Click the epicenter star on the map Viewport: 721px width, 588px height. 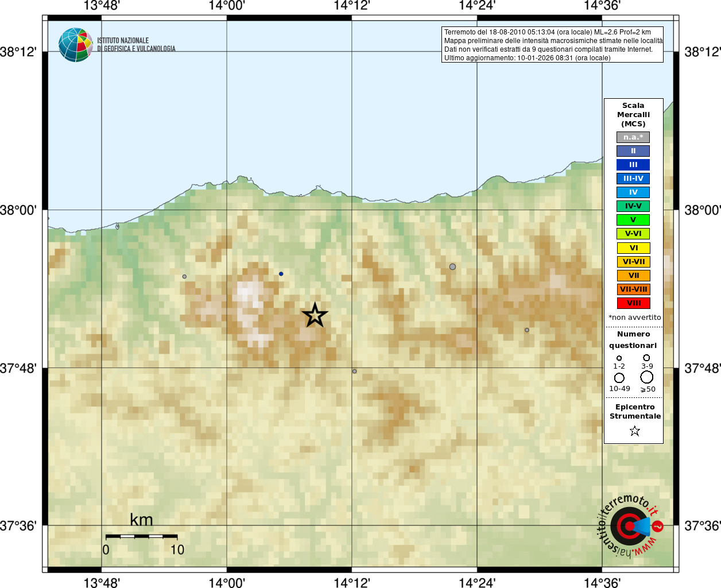pyautogui.click(x=315, y=315)
